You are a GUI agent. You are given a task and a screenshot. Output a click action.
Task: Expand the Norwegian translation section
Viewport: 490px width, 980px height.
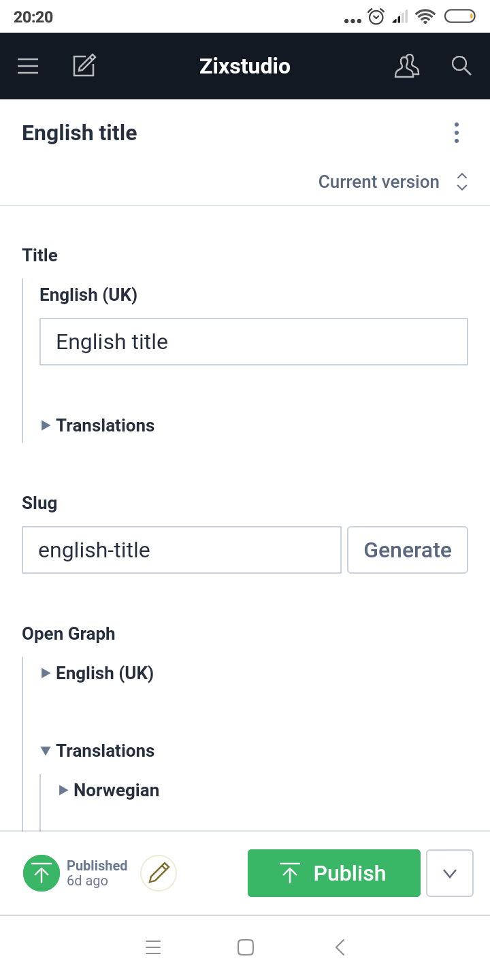click(x=109, y=790)
